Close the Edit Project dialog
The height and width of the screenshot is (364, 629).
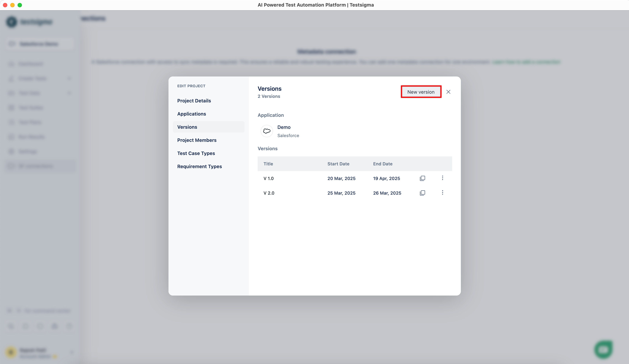448,92
